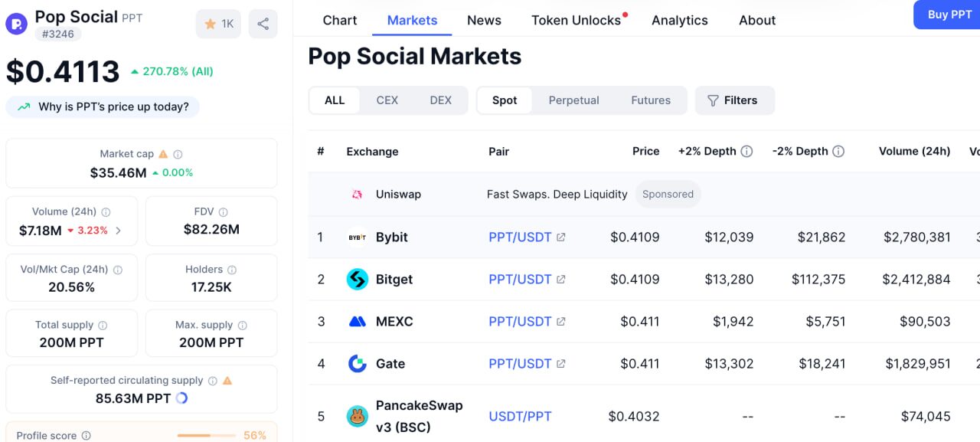Open the Bitget PPT/USDT pair link
This screenshot has width=980, height=442.
tap(520, 280)
